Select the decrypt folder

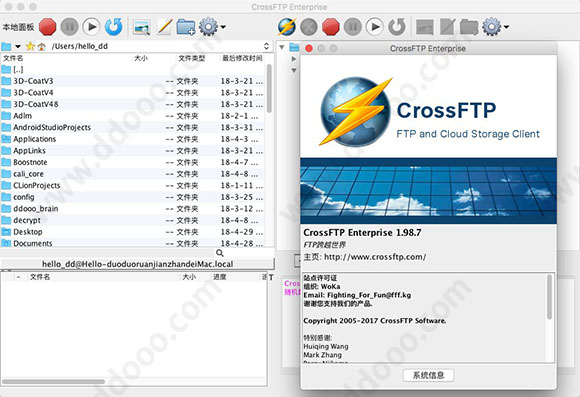[132, 220]
